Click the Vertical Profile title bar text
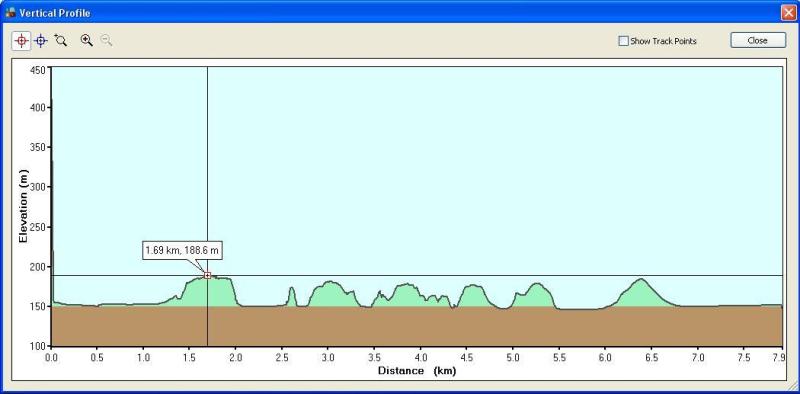The width and height of the screenshot is (800, 394). pyautogui.click(x=55, y=13)
